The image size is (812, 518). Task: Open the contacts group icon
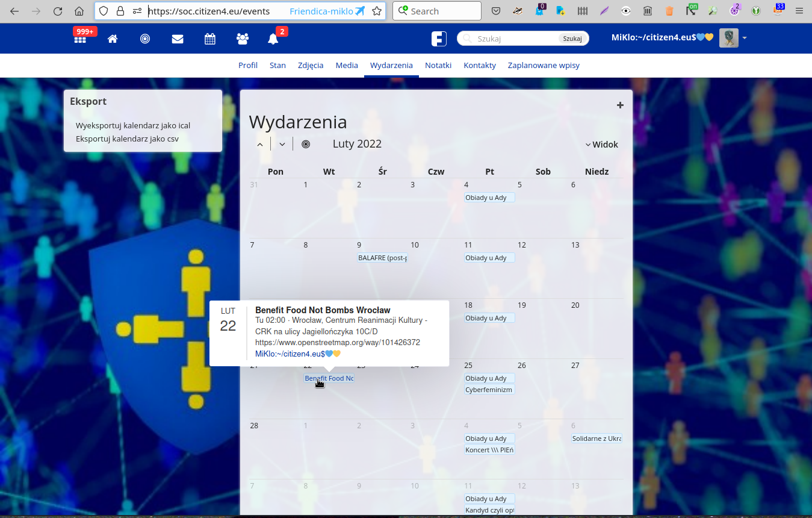point(243,39)
